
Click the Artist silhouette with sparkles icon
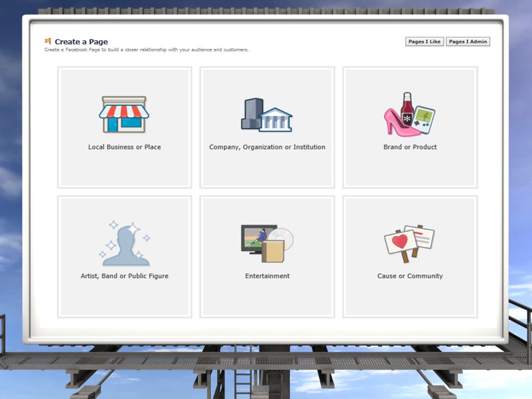(x=125, y=243)
